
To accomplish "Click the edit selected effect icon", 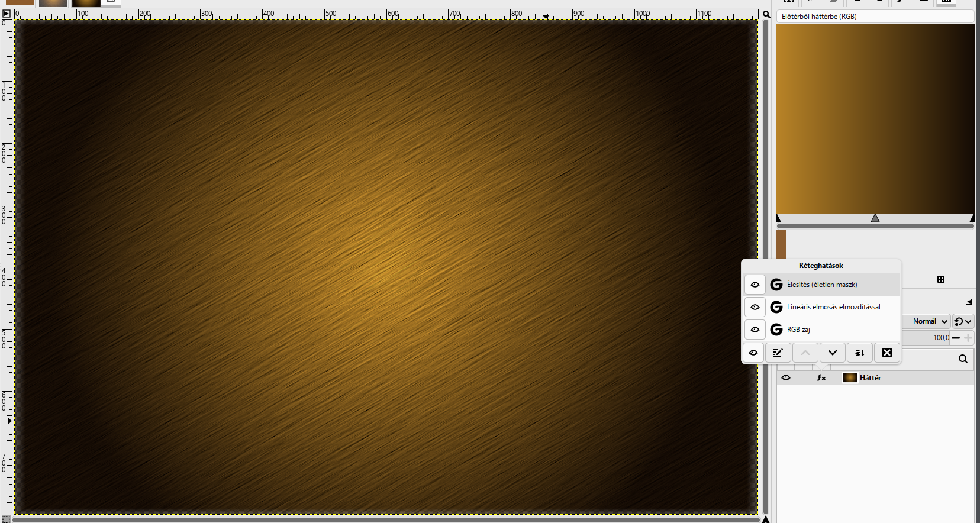I will coord(778,353).
